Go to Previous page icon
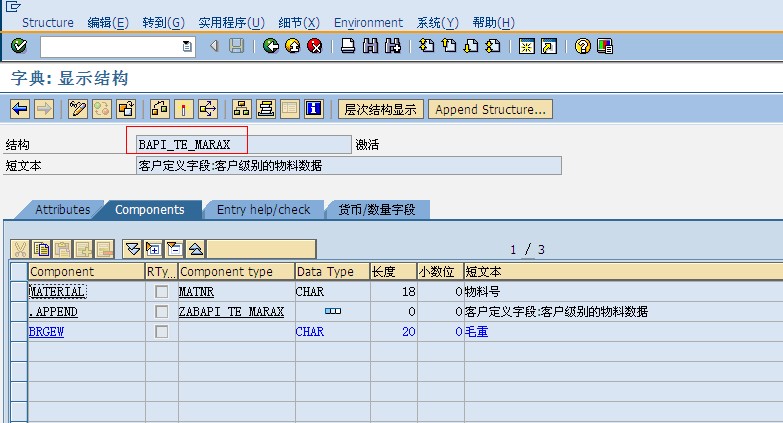The width and height of the screenshot is (783, 423). click(x=449, y=46)
